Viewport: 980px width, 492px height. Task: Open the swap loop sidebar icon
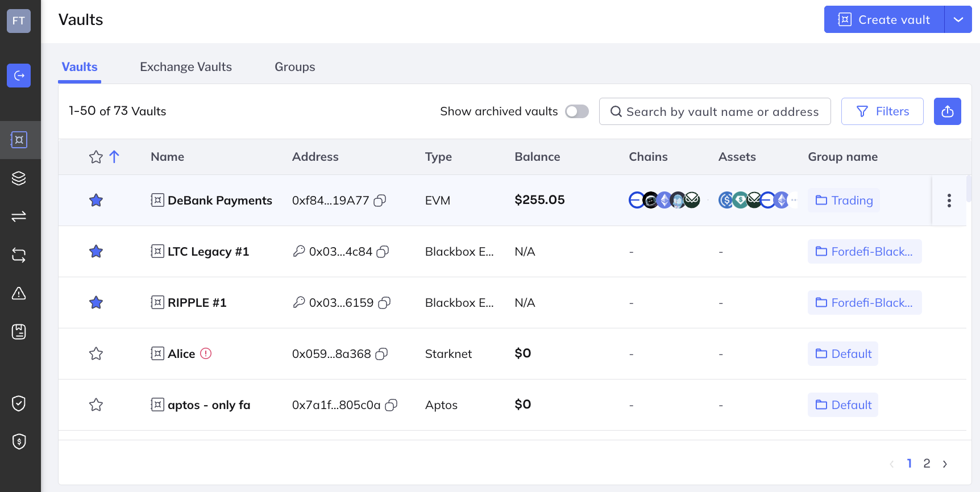click(x=19, y=255)
